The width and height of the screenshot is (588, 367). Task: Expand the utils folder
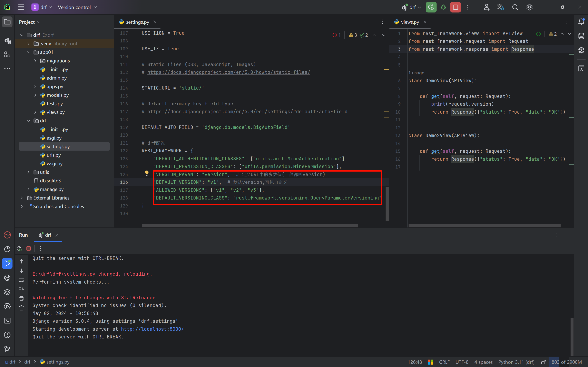[x=28, y=172]
